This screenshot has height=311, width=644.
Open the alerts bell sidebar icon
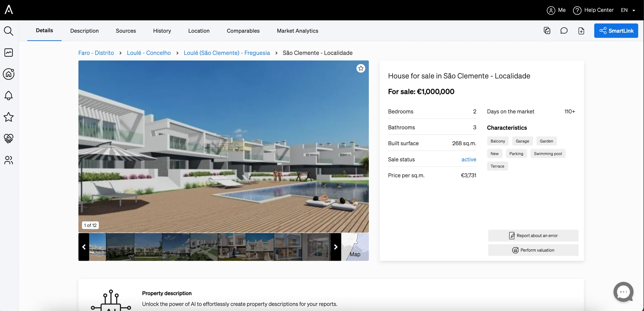[9, 95]
